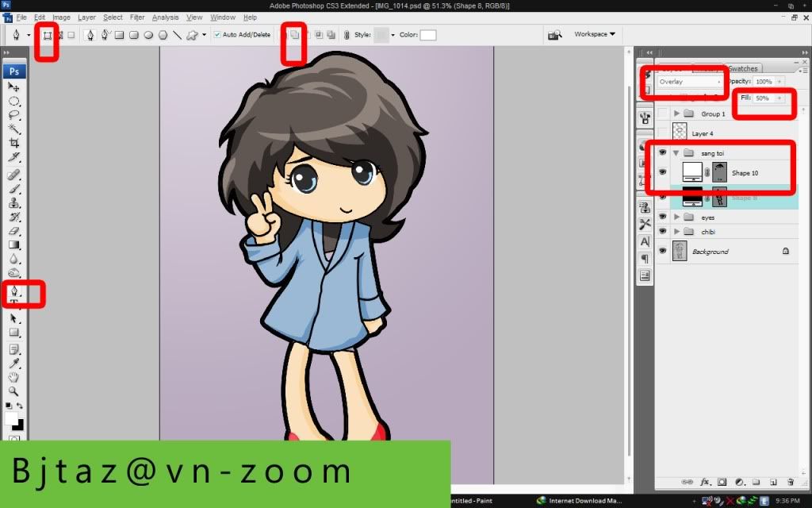Choose the Freeform Pen option
812x508 pixels.
105,35
